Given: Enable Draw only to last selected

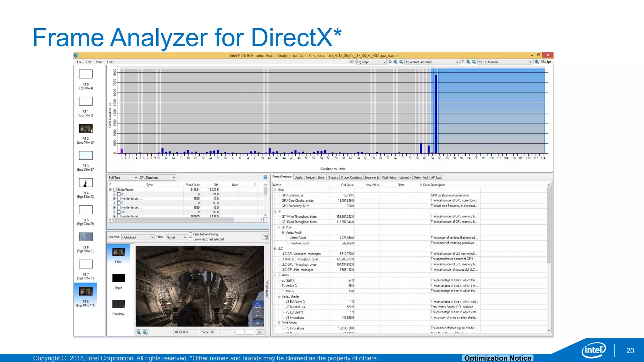Looking at the screenshot, I should pyautogui.click(x=191, y=239).
